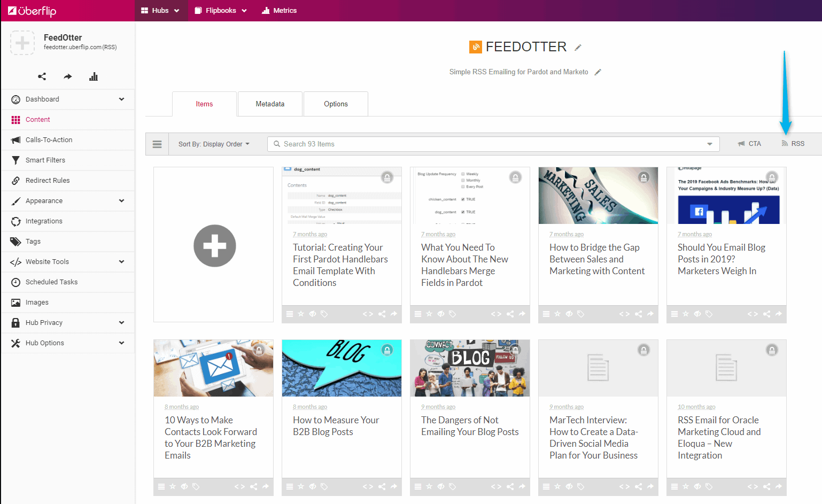
Task: Toggle visibility eye on Should You Email Blog Posts card
Action: point(697,314)
